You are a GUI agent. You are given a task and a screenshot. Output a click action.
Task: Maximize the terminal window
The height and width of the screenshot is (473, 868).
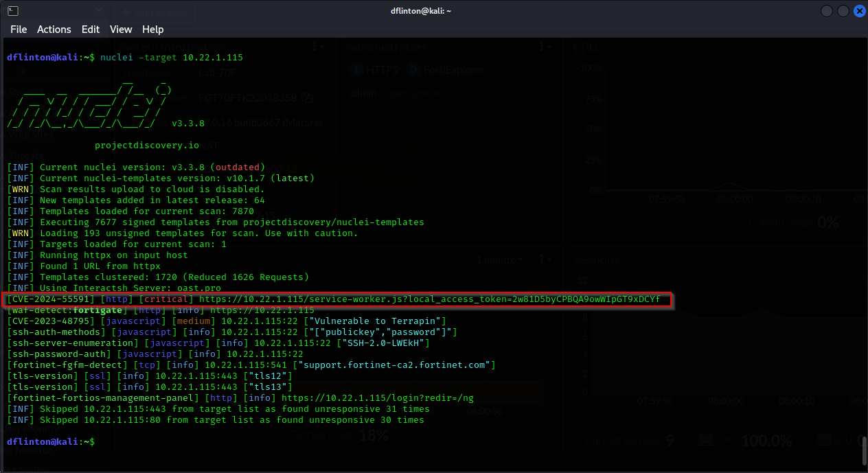point(841,11)
